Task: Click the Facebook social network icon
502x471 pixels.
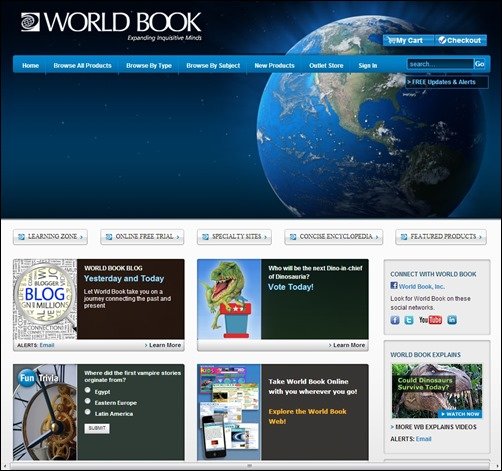Action: [395, 320]
